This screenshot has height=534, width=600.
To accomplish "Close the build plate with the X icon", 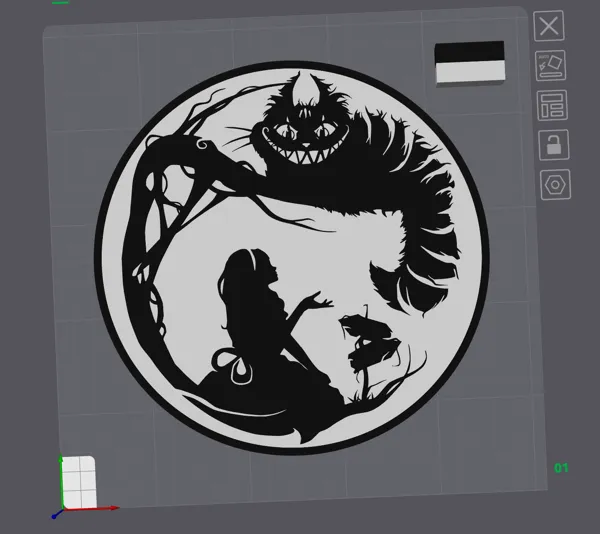I will click(549, 26).
